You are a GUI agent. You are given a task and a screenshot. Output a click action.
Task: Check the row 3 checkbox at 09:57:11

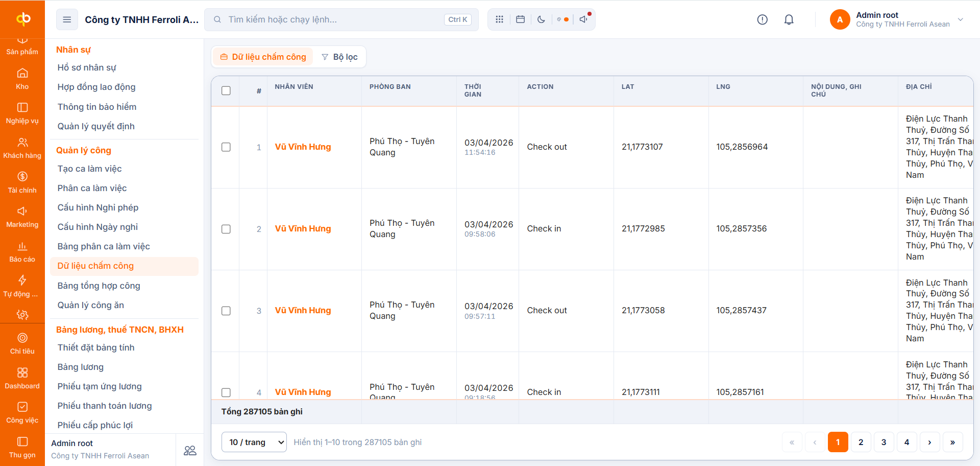pyautogui.click(x=226, y=311)
